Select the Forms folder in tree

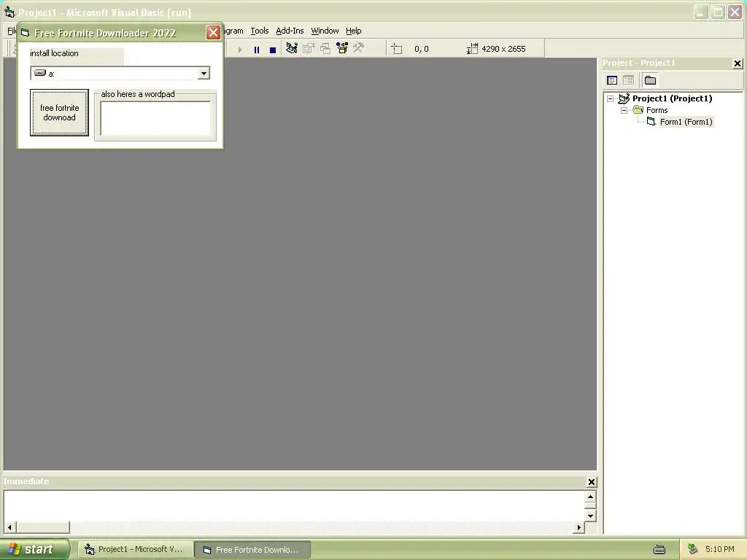tap(657, 111)
